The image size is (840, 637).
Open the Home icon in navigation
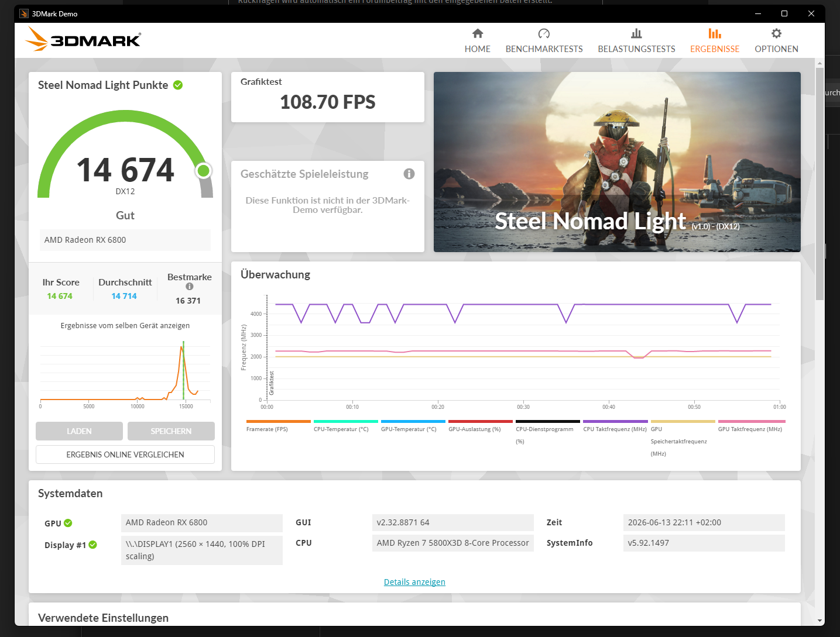[478, 33]
